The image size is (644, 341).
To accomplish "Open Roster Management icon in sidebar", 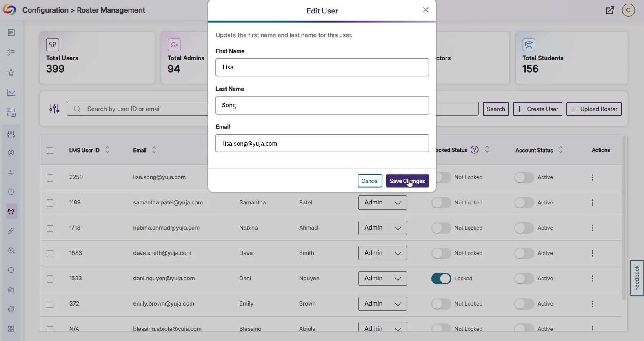I will point(11,211).
